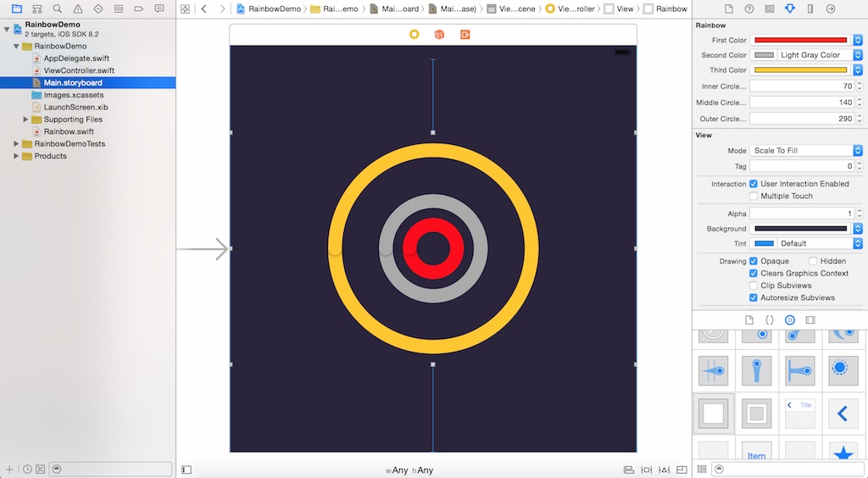This screenshot has height=478, width=868.
Task: Toggle the Clip Subviews checkbox
Action: click(x=754, y=286)
